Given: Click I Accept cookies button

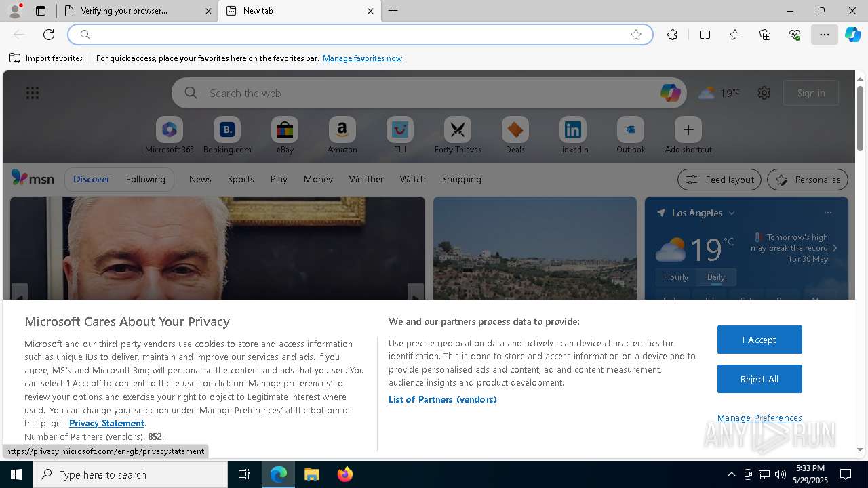Looking at the screenshot, I should pyautogui.click(x=759, y=340).
